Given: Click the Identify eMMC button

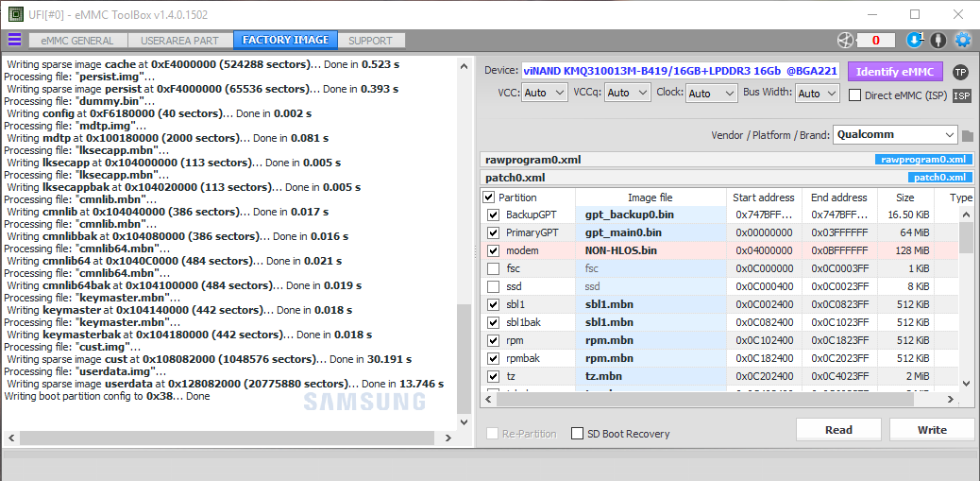Looking at the screenshot, I should pos(894,71).
